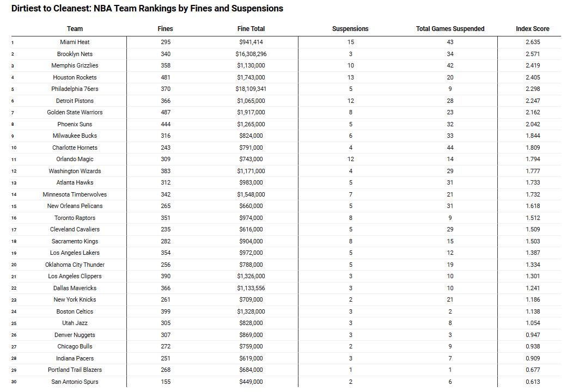Select San Antonio Spurs index score 0.613
Screen dimensions: 567x392
pyautogui.click(x=533, y=382)
